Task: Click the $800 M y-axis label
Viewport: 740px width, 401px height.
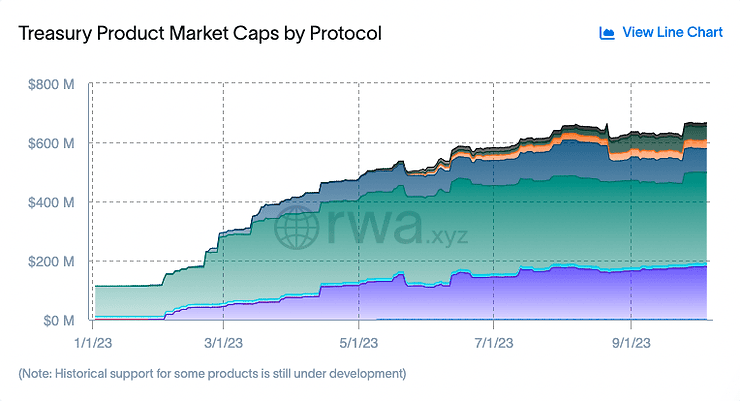Action: (x=51, y=84)
